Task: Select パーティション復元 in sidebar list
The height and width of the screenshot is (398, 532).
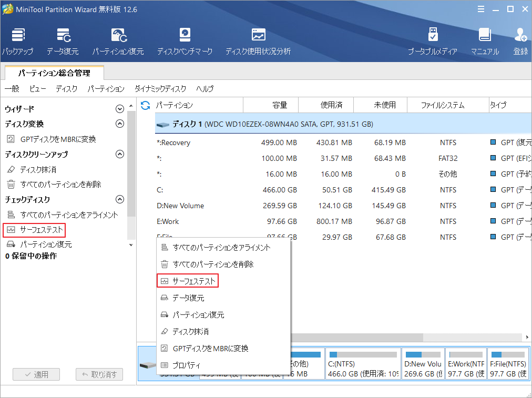Action: (39, 244)
